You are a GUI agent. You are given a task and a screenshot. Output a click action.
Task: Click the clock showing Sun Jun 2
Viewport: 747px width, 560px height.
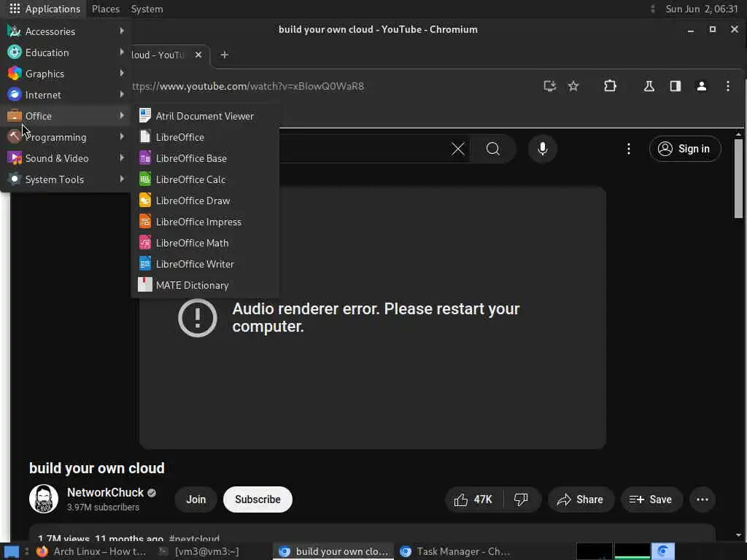coord(701,9)
